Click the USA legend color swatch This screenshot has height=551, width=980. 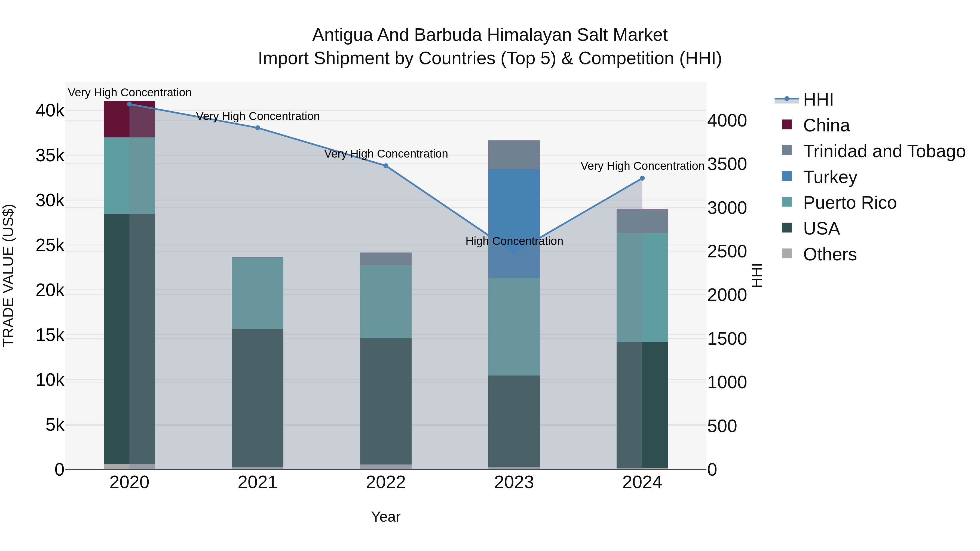point(787,228)
